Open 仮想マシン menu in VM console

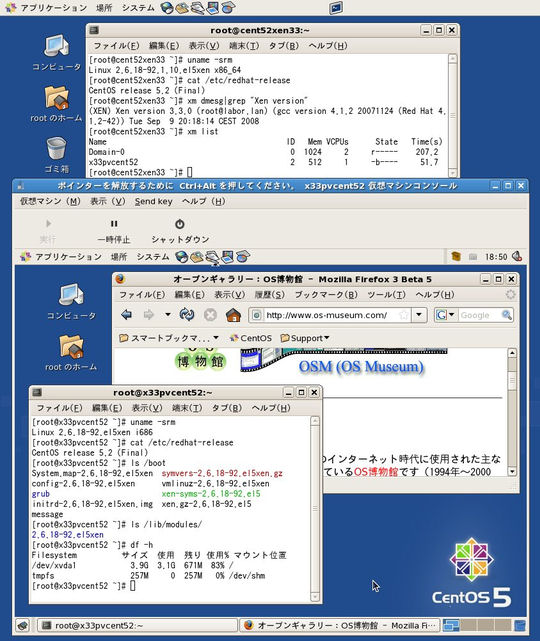point(50,201)
